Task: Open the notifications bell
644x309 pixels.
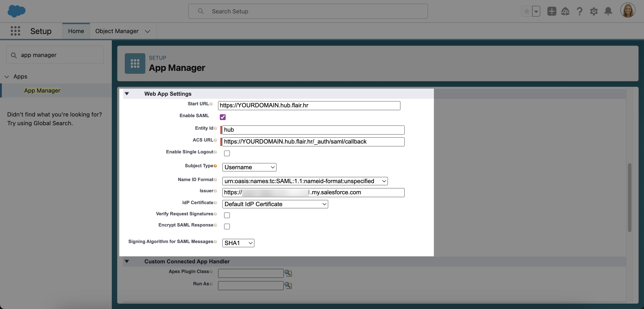Action: (x=608, y=11)
